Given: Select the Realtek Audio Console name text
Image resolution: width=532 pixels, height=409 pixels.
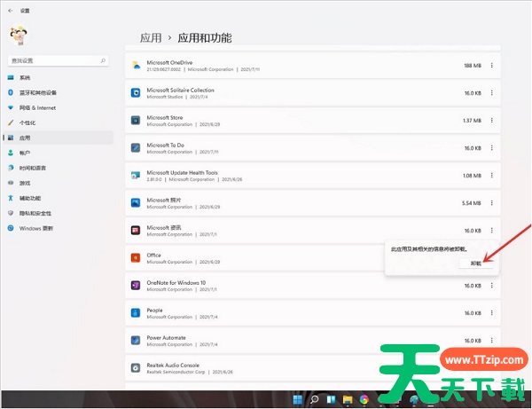Looking at the screenshot, I should click(x=173, y=366).
